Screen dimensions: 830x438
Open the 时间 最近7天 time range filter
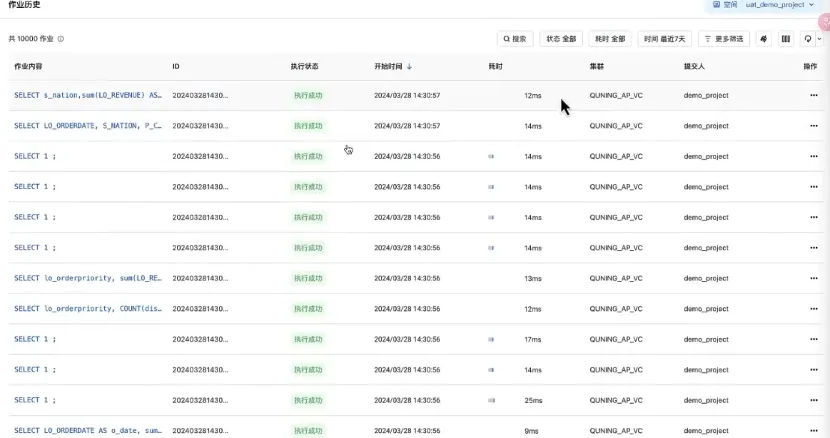coord(664,39)
